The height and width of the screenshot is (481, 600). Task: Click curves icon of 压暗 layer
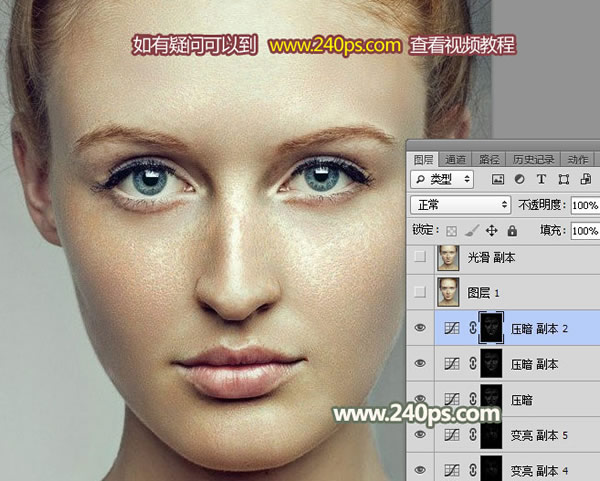[x=452, y=399]
